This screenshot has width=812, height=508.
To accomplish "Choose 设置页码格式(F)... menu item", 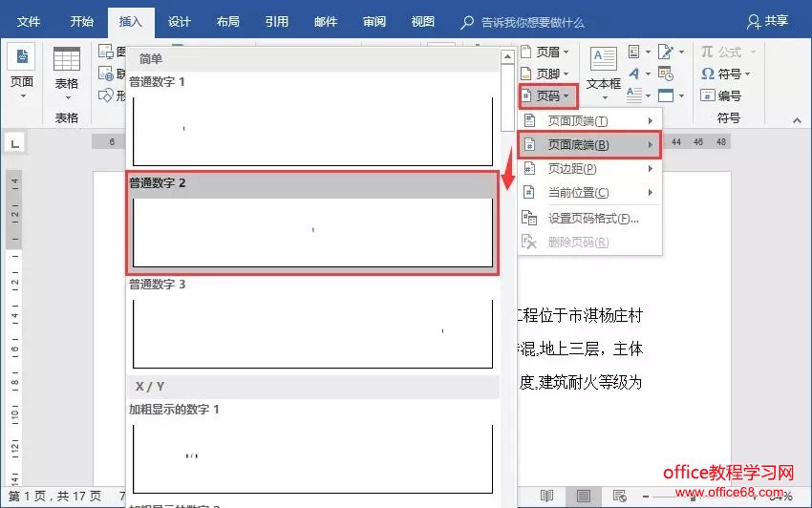I will (x=589, y=219).
